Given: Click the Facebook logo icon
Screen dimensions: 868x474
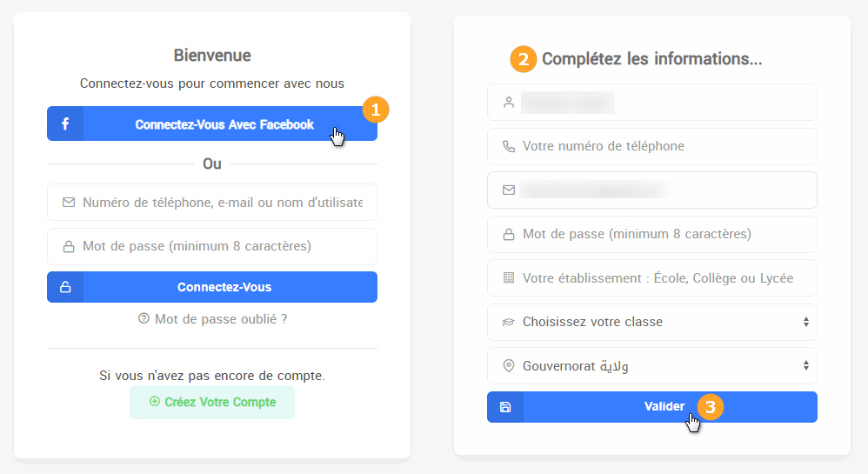Looking at the screenshot, I should (x=65, y=124).
